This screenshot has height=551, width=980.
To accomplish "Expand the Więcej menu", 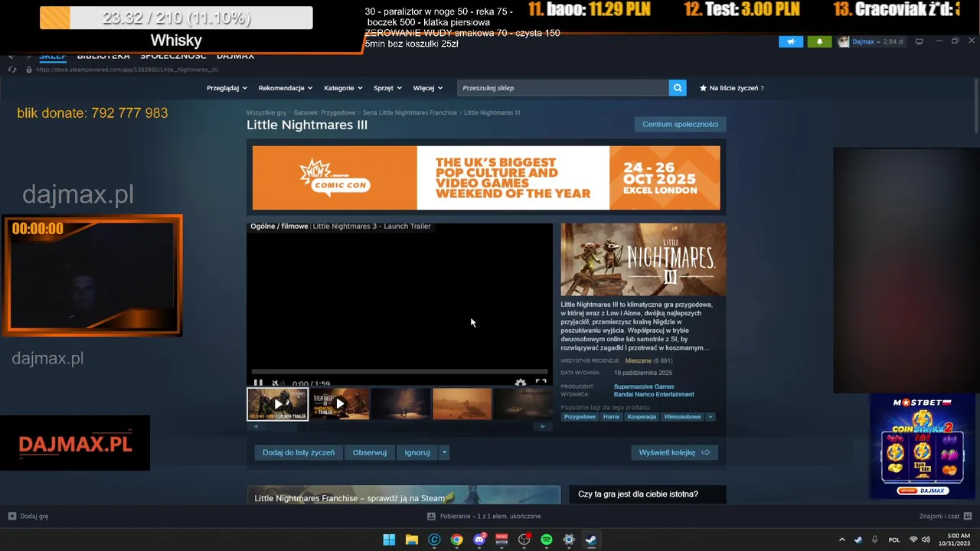I will click(428, 88).
